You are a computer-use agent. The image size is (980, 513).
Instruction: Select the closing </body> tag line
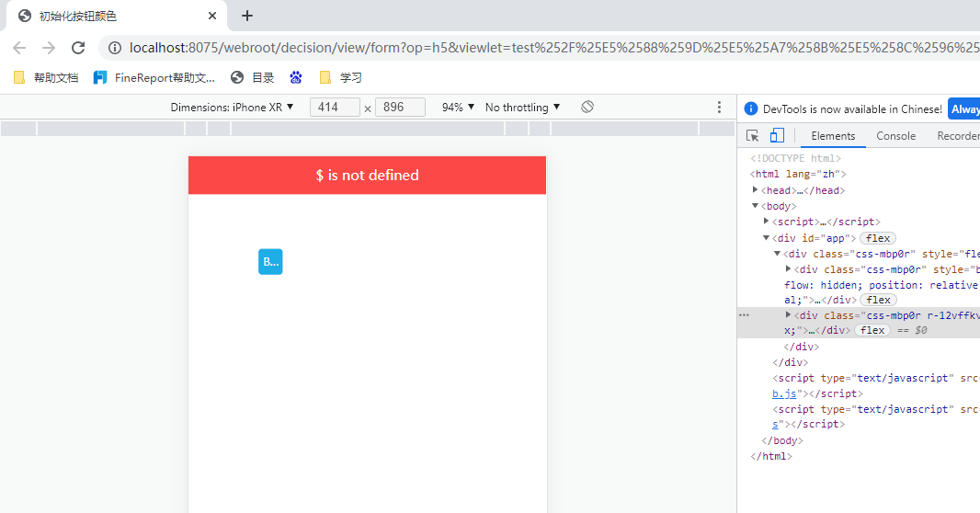(x=781, y=440)
